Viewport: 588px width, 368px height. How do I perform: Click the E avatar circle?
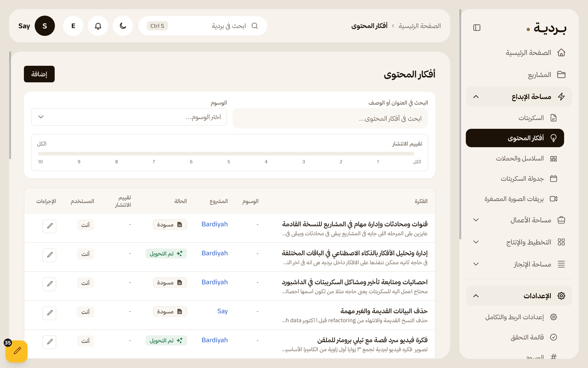point(73,26)
